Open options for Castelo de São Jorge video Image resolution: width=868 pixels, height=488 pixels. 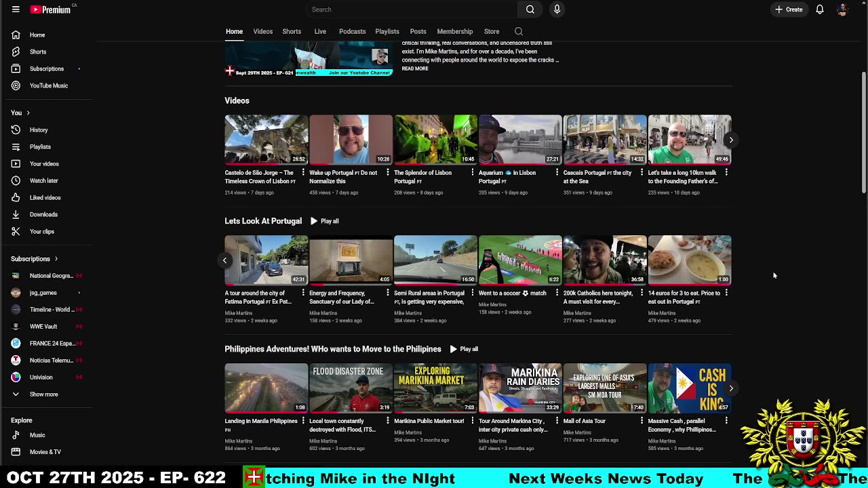click(302, 173)
